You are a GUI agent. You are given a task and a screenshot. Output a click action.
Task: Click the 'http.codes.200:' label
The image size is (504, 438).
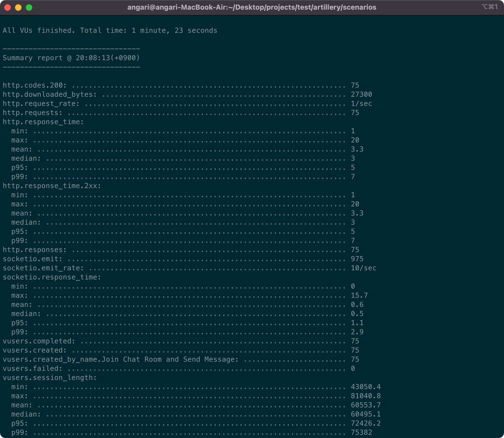(35, 85)
